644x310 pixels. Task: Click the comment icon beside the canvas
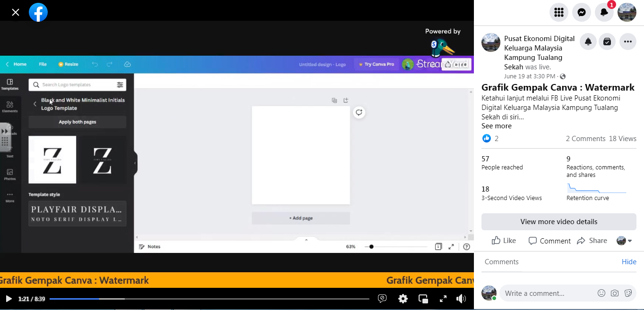[x=359, y=112]
